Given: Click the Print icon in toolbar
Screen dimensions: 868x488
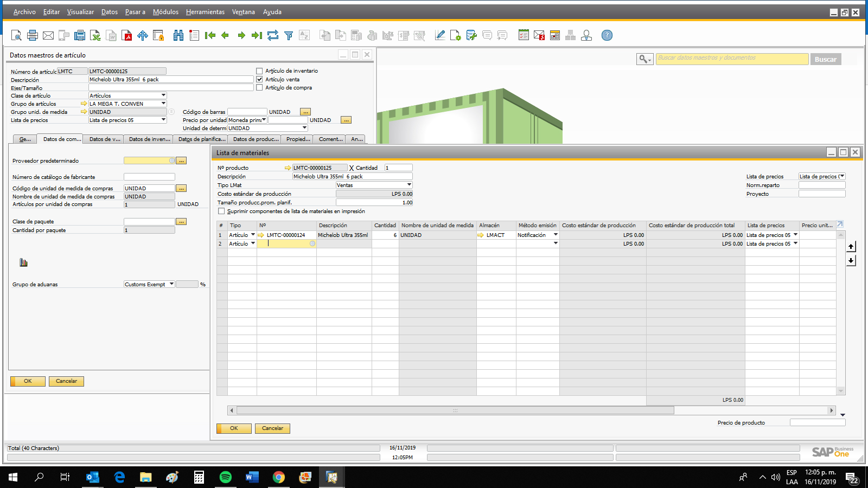Looking at the screenshot, I should point(33,35).
